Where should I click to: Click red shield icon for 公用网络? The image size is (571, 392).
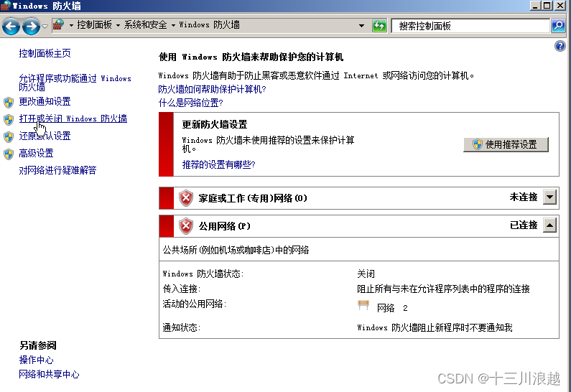pos(186,226)
